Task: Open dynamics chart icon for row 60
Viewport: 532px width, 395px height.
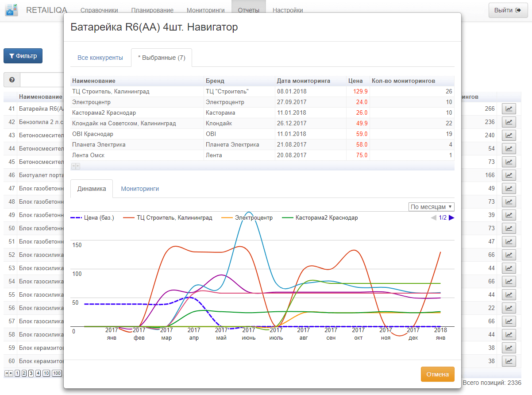Action: [x=509, y=361]
